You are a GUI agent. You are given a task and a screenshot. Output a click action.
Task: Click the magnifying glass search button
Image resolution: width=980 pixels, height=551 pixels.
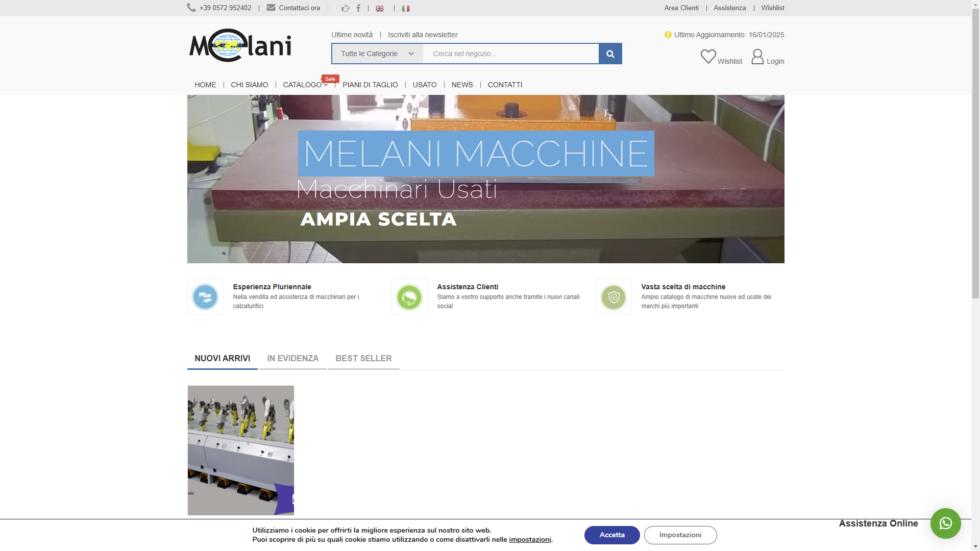[x=610, y=54]
